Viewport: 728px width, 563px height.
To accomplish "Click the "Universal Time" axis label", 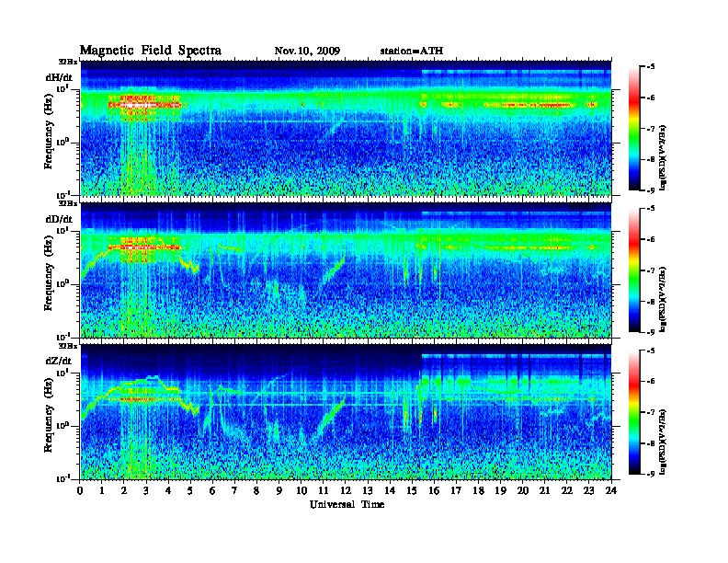I will click(347, 504).
